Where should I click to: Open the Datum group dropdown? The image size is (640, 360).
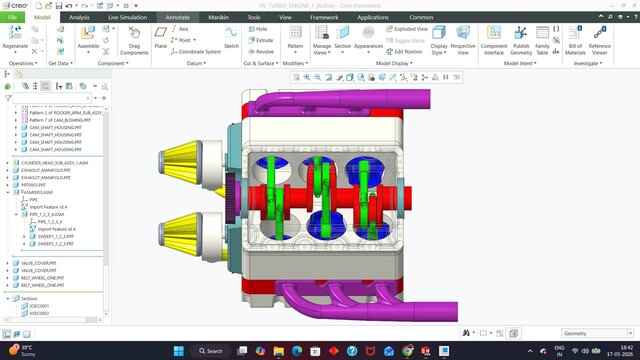tap(196, 63)
